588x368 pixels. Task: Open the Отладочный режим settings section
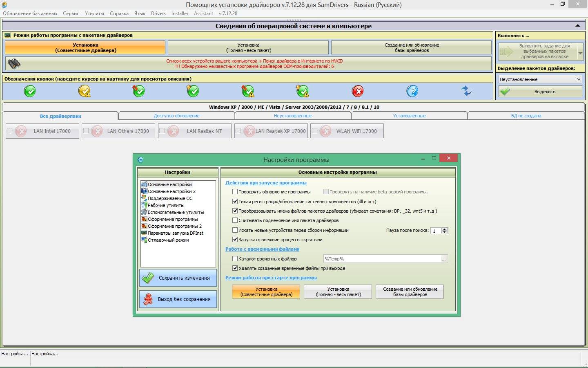click(168, 240)
